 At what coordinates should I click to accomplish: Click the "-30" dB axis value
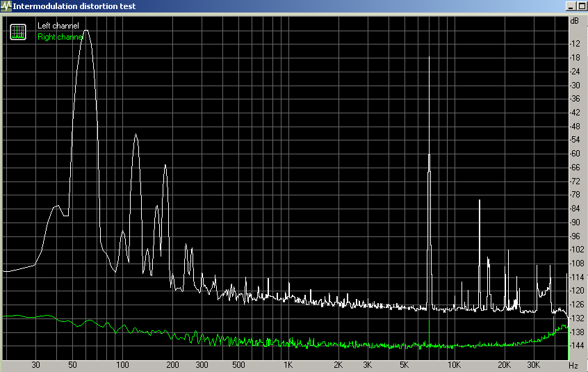(x=575, y=85)
